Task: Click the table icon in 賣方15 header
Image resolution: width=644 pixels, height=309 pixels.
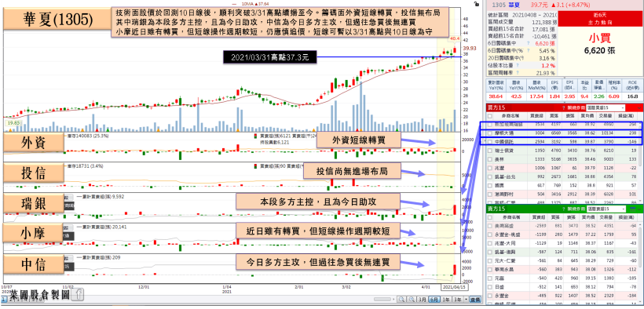Action: (632, 209)
